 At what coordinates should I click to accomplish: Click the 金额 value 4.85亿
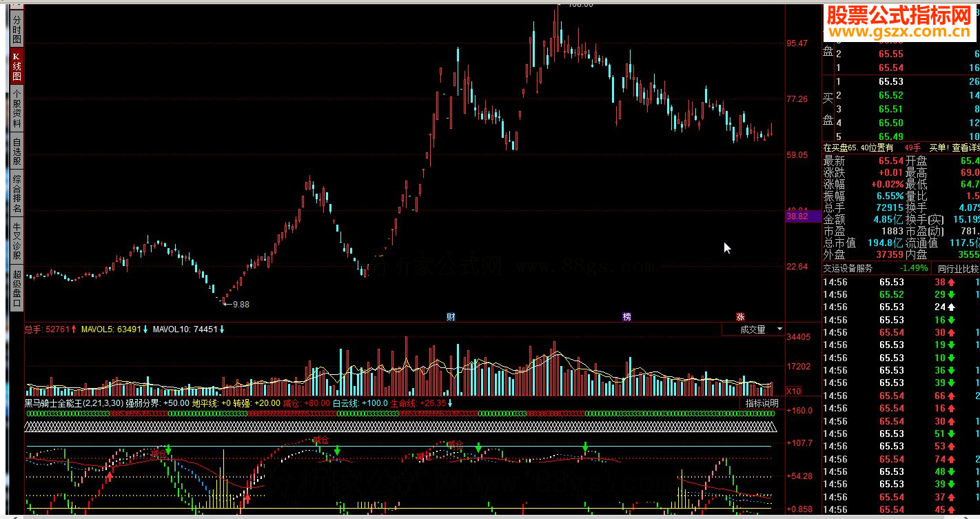pos(888,219)
